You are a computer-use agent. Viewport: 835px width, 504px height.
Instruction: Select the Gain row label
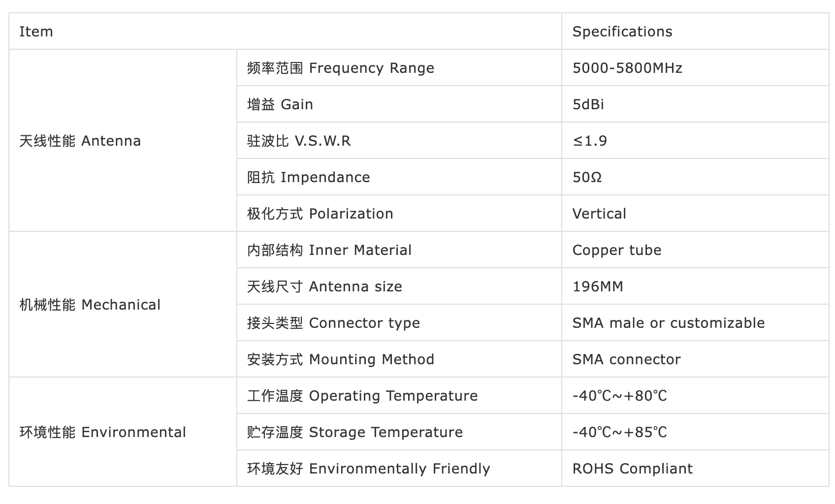[280, 104]
